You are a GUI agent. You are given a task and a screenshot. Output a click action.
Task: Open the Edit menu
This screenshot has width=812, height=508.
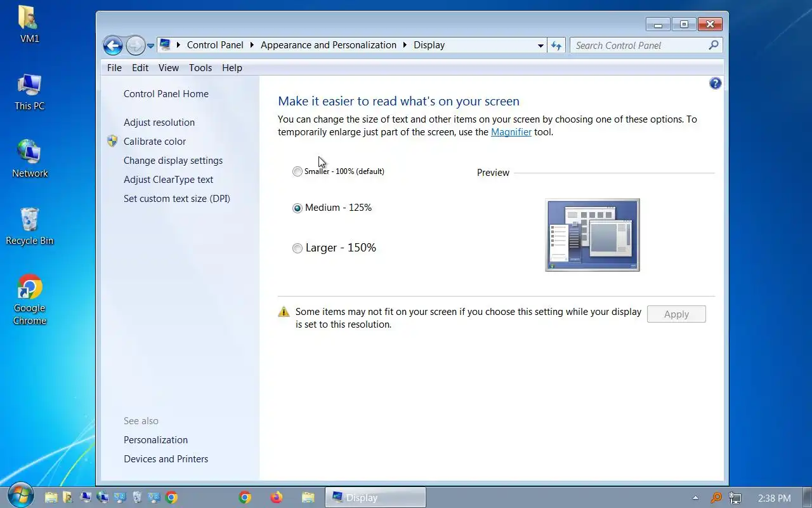coord(140,67)
